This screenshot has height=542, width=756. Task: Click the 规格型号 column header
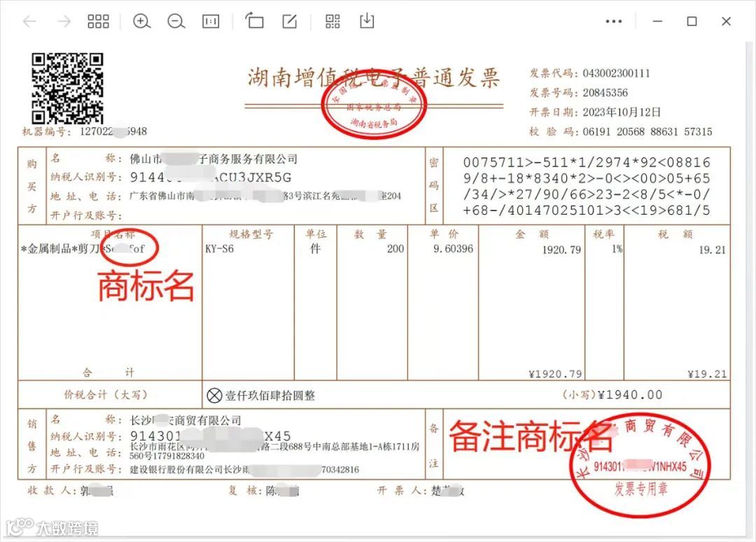tap(251, 234)
